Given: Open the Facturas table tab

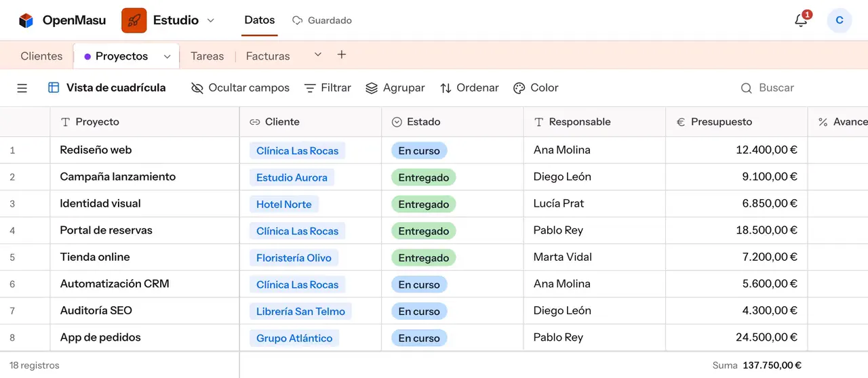Looking at the screenshot, I should [268, 56].
